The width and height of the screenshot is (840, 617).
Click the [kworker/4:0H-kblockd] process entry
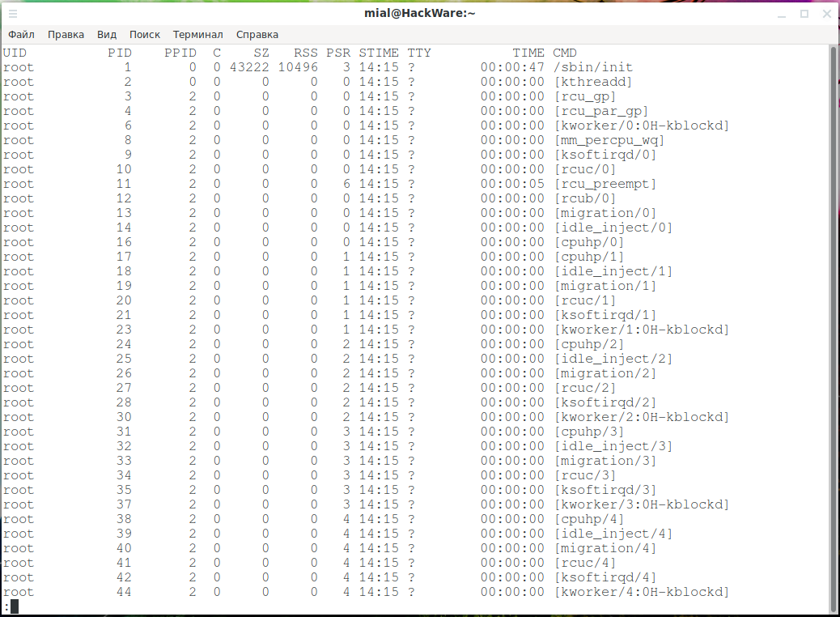[x=641, y=592]
